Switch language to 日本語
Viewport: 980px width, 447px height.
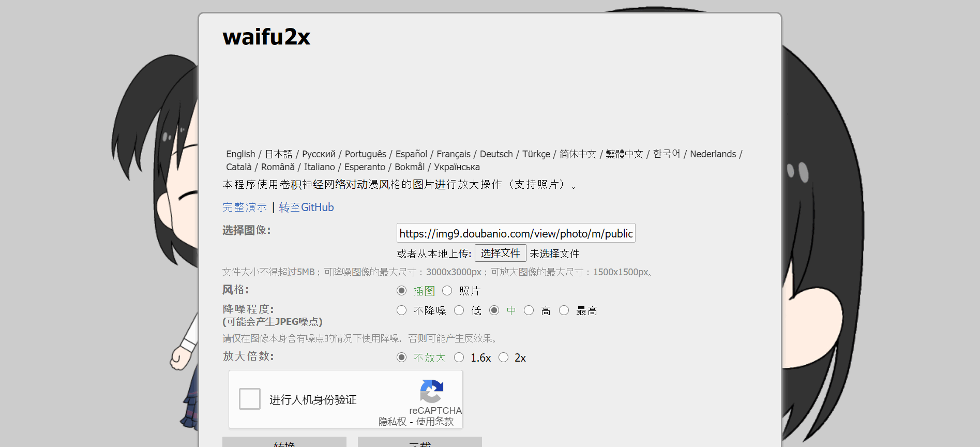pos(279,154)
